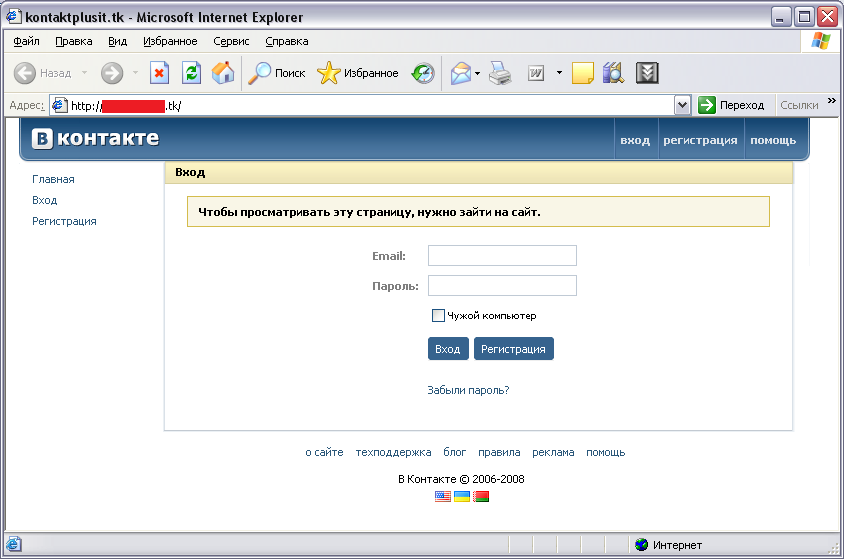This screenshot has width=844, height=559.
Task: Switch language with the Belarus flag
Action: 481,496
